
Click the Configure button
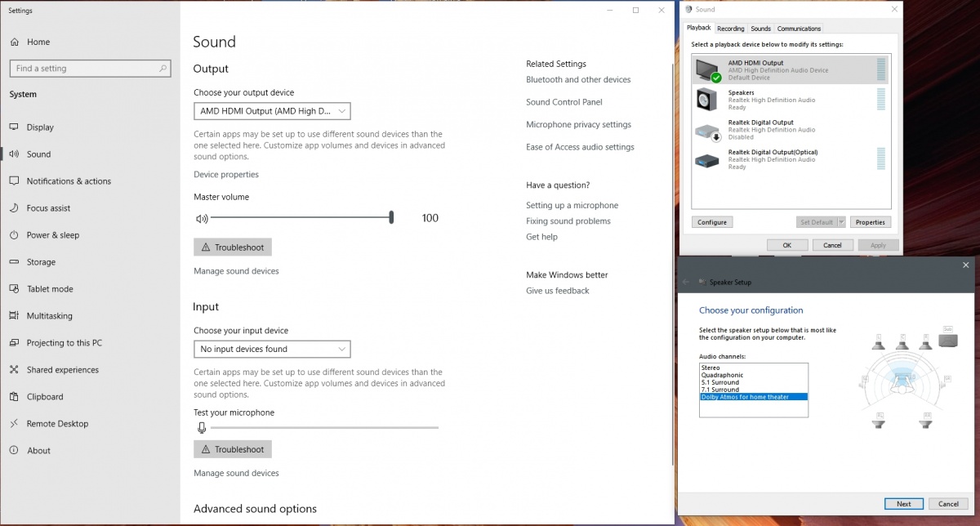[x=712, y=222]
